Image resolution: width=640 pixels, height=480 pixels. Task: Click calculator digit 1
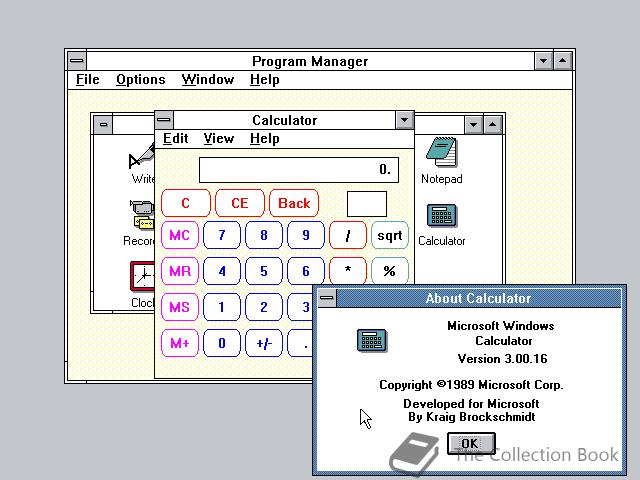222,307
